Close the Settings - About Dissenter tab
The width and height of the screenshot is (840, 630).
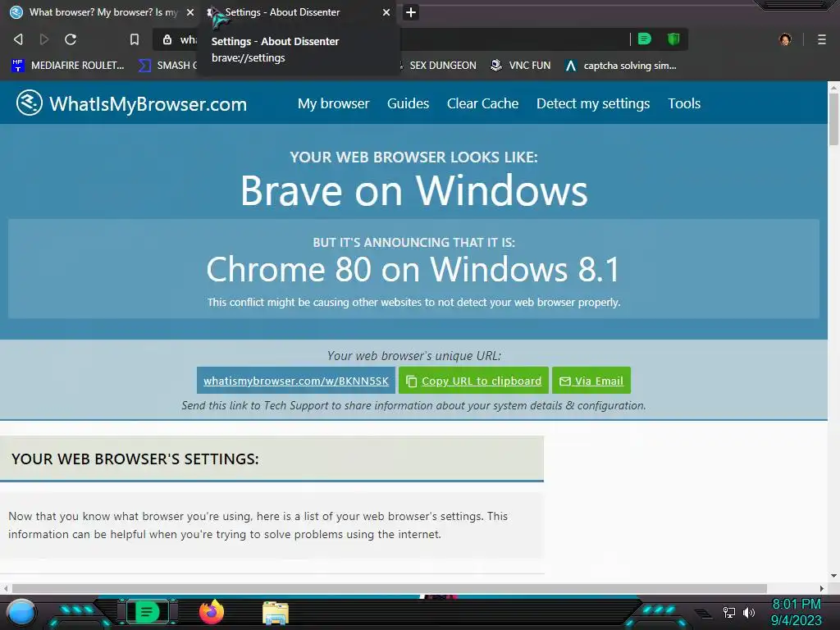click(x=386, y=12)
